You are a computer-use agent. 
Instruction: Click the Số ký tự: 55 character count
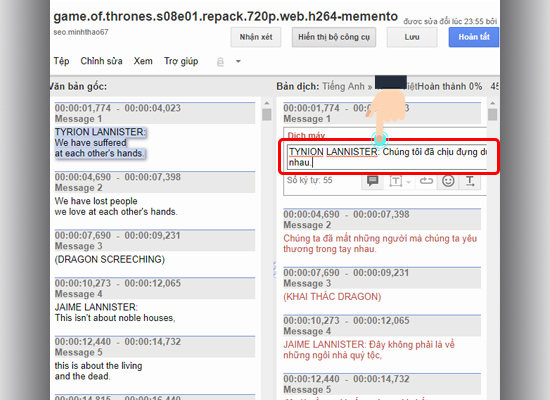309,180
